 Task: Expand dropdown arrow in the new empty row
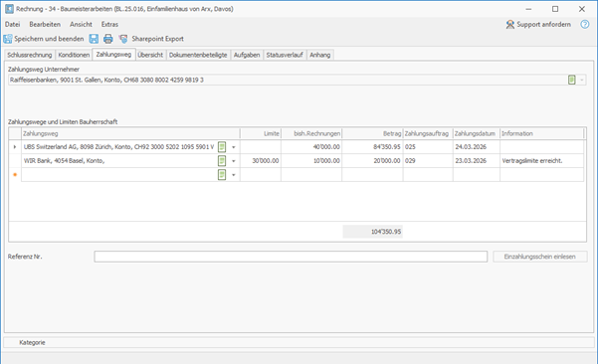coord(234,175)
